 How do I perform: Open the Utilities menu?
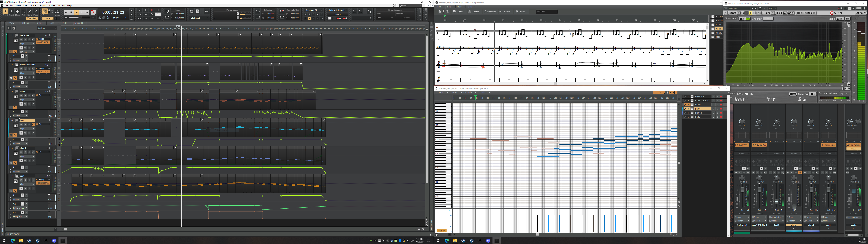click(x=52, y=5)
